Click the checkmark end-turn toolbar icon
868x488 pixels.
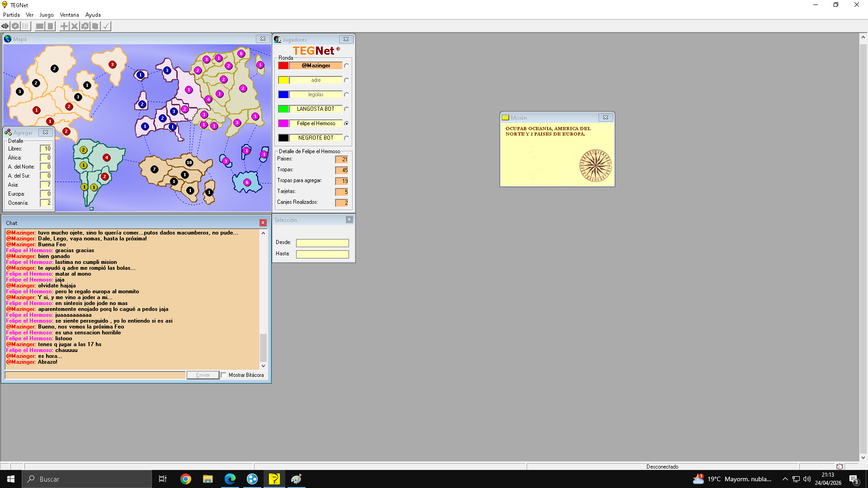[106, 26]
